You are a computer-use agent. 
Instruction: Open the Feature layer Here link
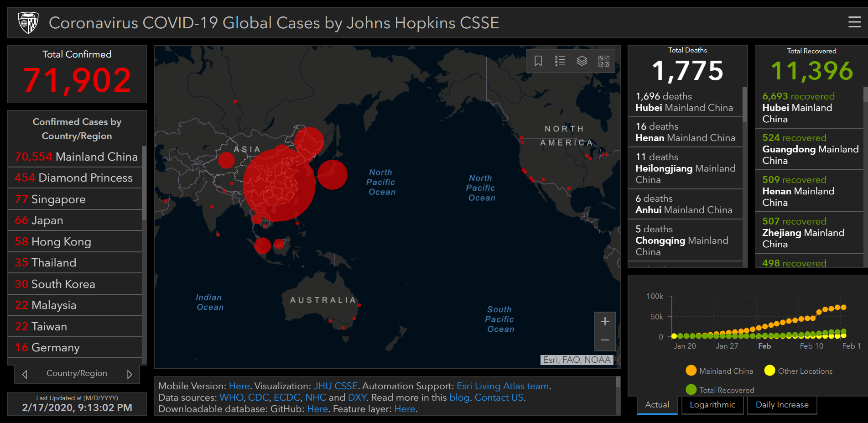click(405, 409)
